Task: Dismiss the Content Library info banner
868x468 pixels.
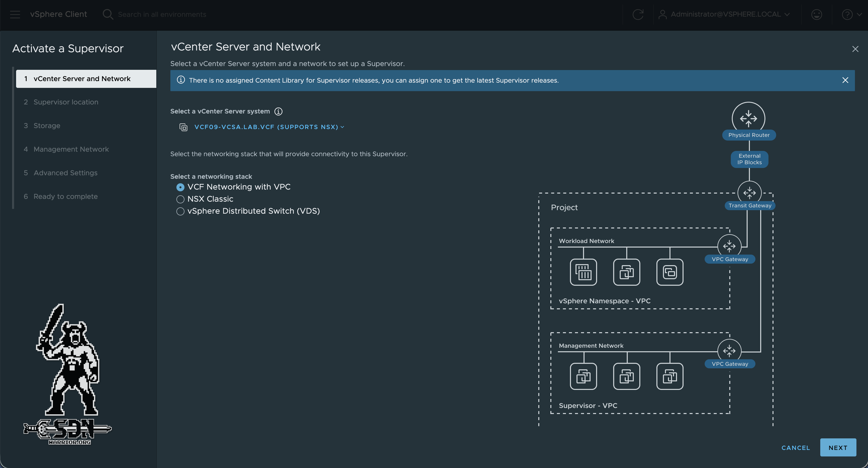Action: (845, 80)
